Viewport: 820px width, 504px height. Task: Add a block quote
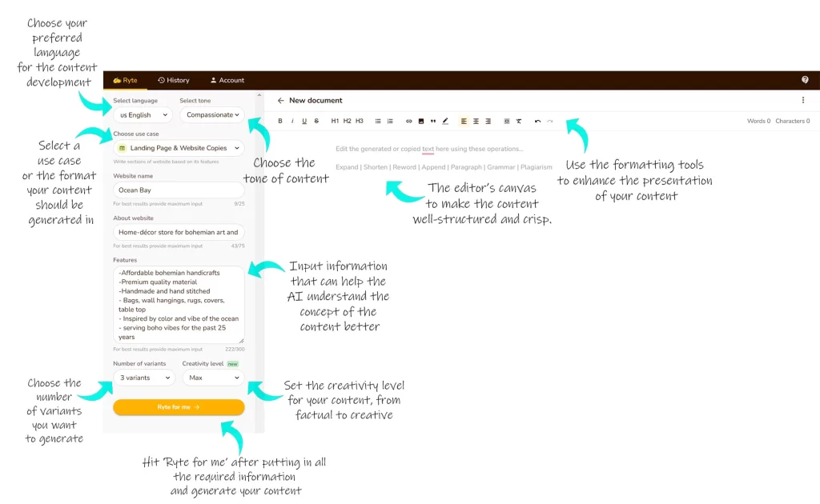[433, 121]
